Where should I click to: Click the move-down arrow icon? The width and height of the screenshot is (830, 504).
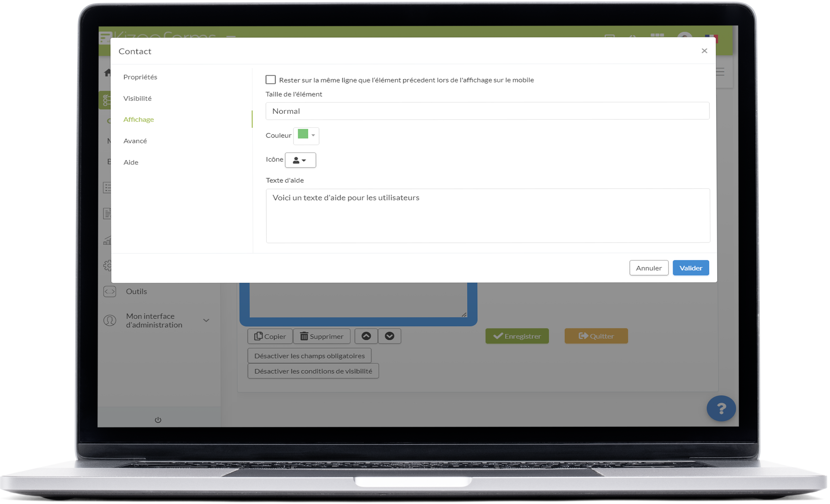pos(390,336)
